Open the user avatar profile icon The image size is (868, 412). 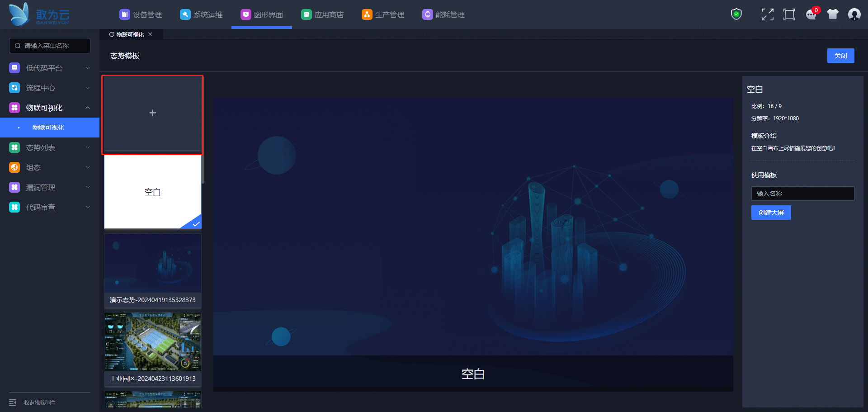point(854,14)
